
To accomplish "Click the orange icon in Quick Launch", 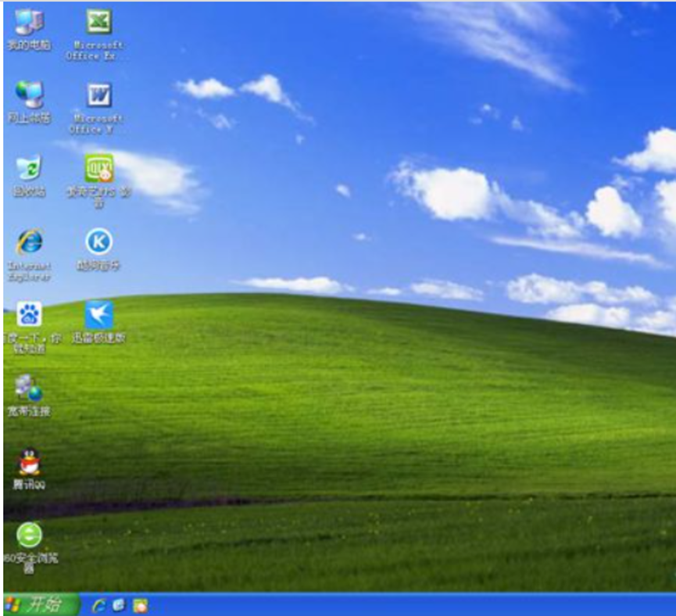I will pos(140,605).
